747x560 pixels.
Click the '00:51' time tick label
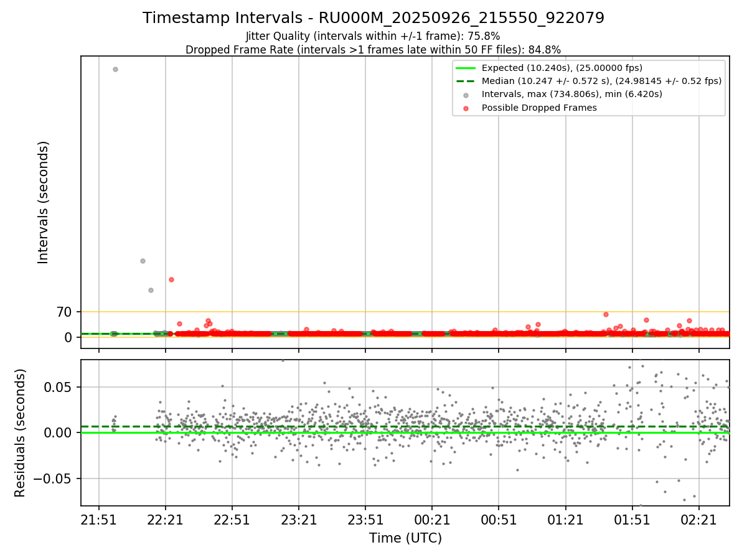tap(499, 520)
